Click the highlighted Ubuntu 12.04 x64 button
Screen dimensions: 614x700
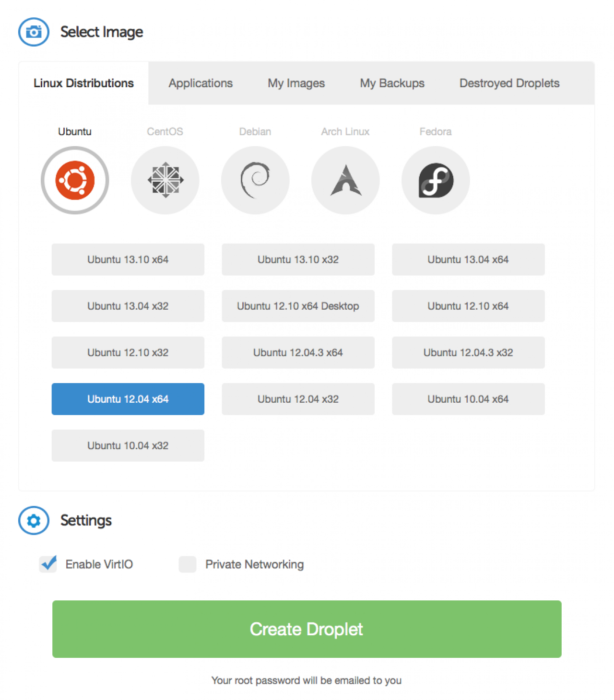click(x=128, y=399)
